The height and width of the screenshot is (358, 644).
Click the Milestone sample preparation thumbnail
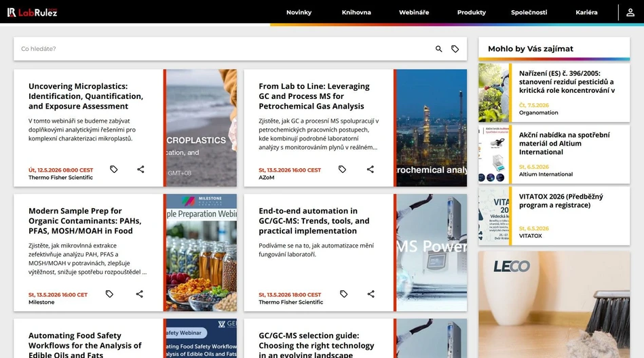pyautogui.click(x=202, y=252)
